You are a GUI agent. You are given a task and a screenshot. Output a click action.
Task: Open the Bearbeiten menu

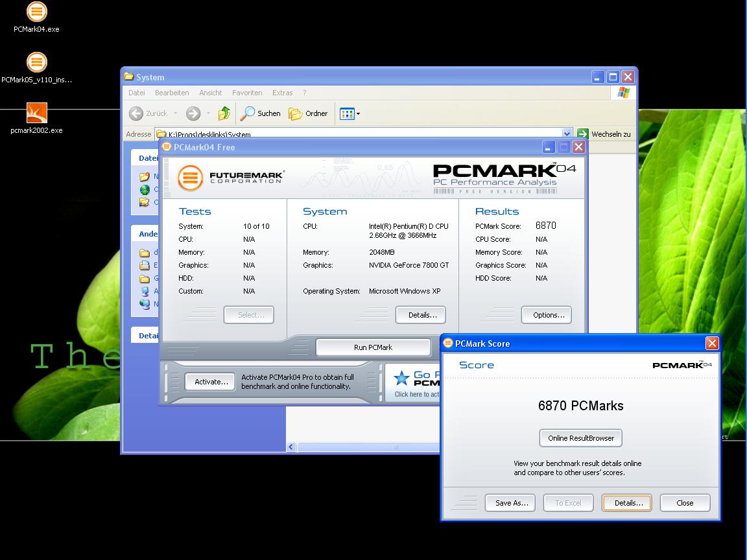click(x=172, y=93)
